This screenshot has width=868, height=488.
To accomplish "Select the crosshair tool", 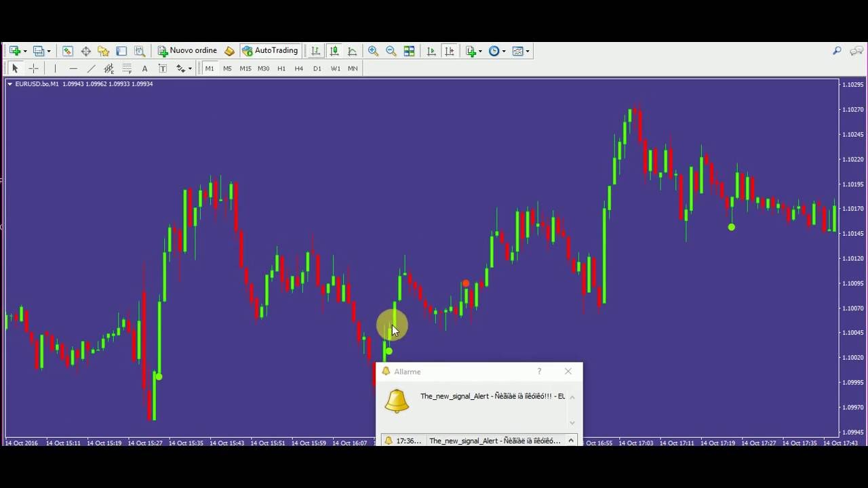I will pos(33,68).
